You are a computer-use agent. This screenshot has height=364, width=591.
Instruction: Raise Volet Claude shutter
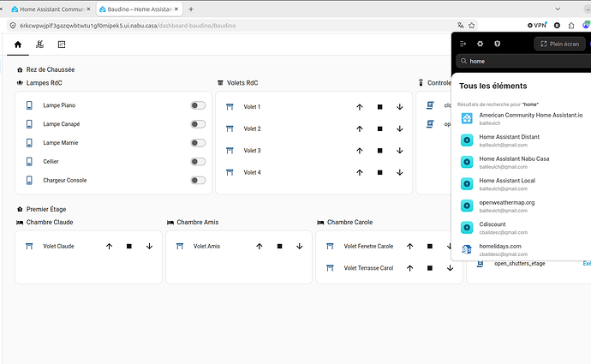tap(110, 247)
